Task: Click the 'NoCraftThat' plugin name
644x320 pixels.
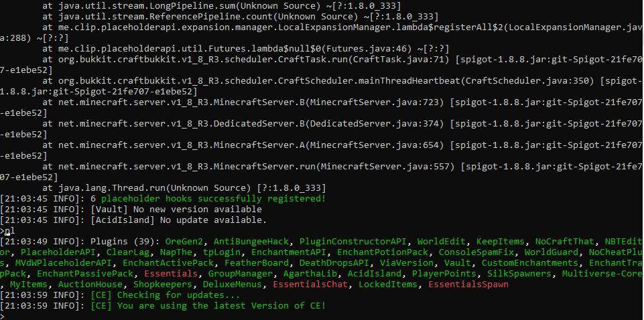Action: tap(565, 241)
